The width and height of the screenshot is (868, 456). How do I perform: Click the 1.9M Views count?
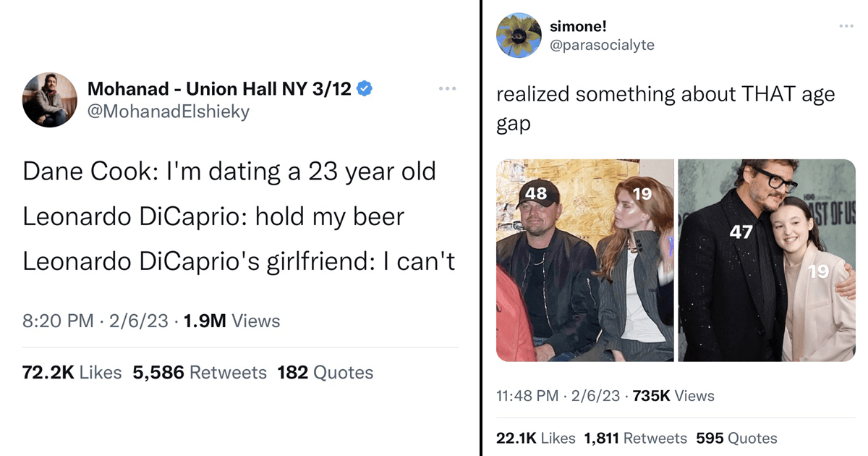pos(232,321)
